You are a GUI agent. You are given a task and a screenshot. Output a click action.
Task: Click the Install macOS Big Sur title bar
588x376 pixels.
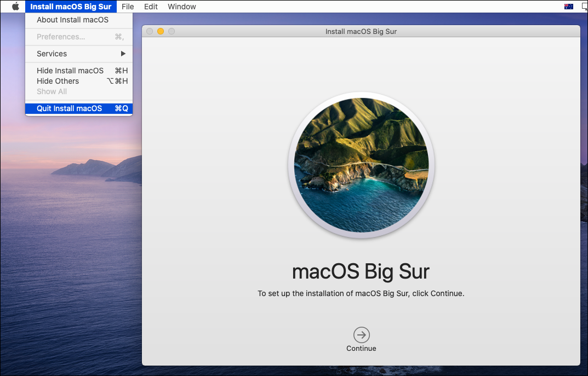click(361, 32)
